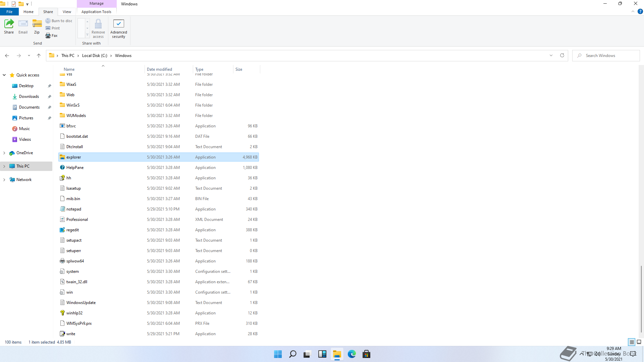Click the Email envelope icon
This screenshot has width=644, height=362.
click(x=23, y=23)
